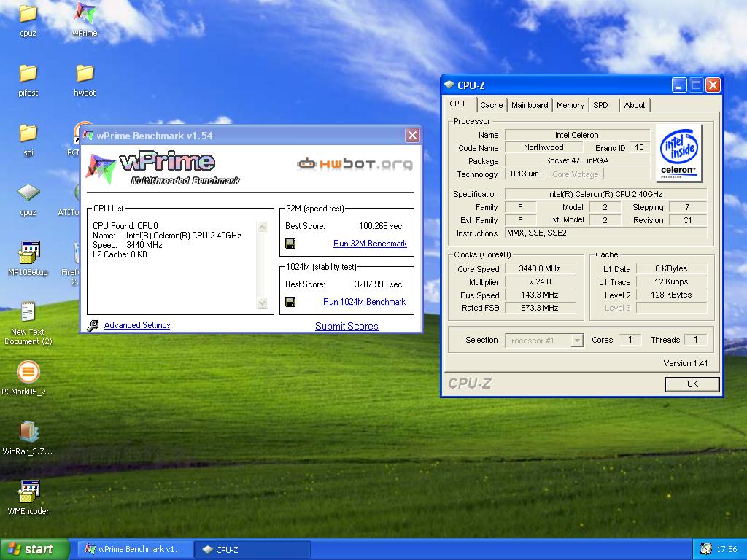Click the 32M best score 100,266 sec
The height and width of the screenshot is (560, 747).
pyautogui.click(x=380, y=226)
